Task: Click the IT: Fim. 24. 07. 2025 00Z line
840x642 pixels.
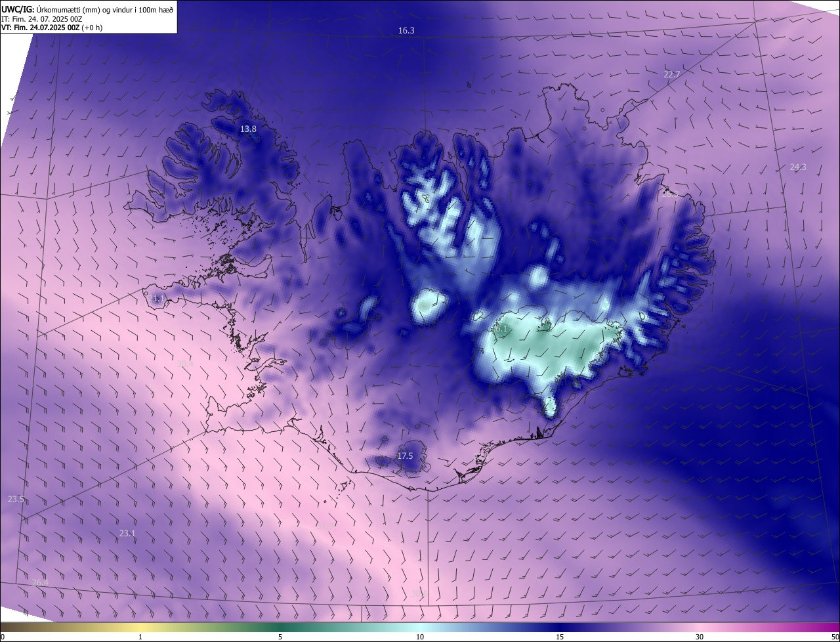Action: (41, 19)
